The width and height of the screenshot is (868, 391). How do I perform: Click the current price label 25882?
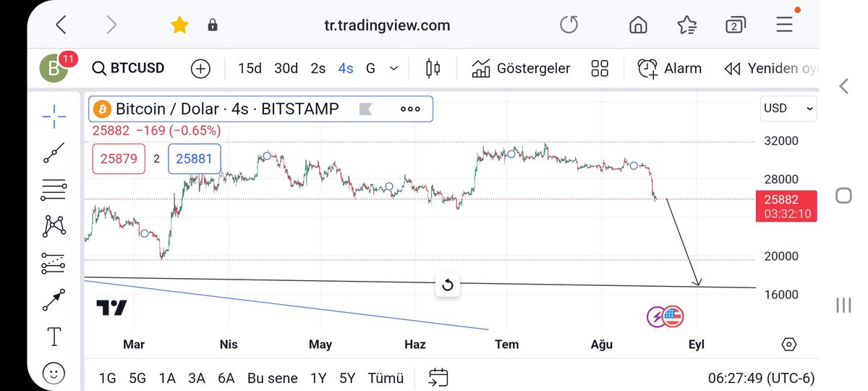[x=786, y=206]
